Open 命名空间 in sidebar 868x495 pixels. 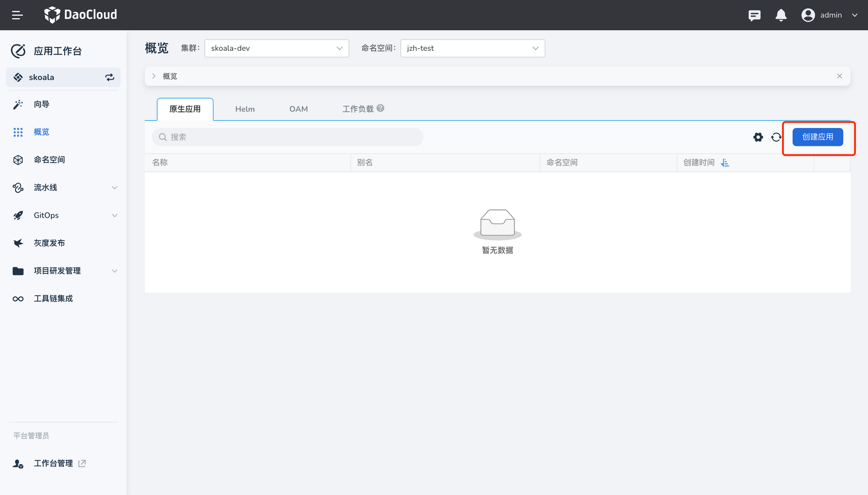pos(49,160)
